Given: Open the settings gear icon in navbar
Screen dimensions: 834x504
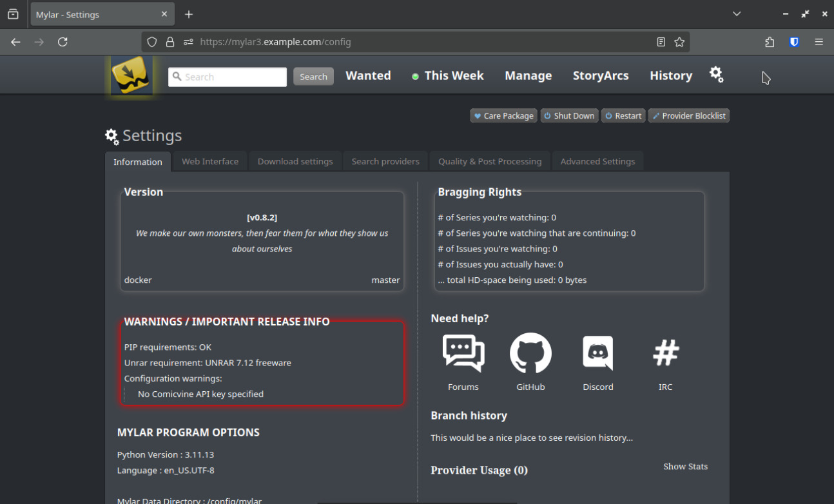Looking at the screenshot, I should [716, 75].
